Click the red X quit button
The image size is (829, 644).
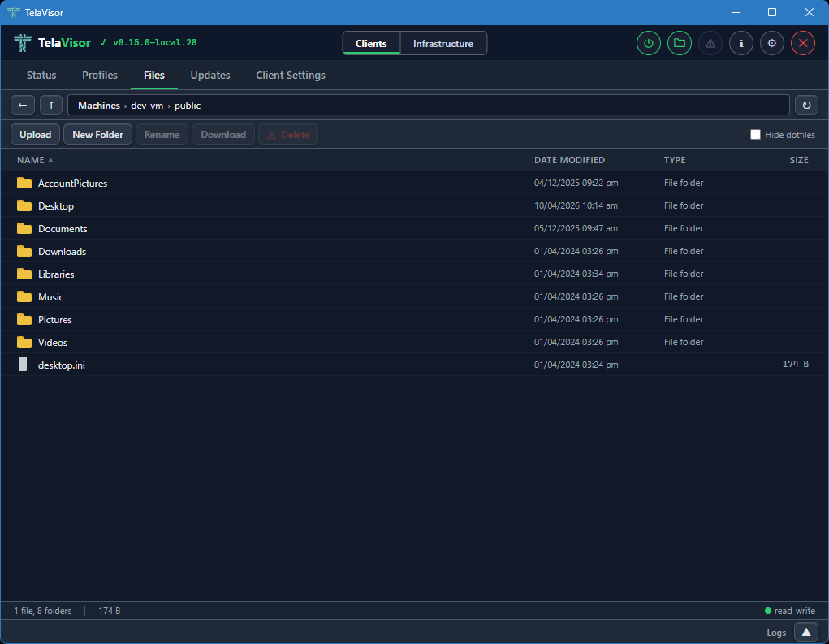pyautogui.click(x=802, y=43)
